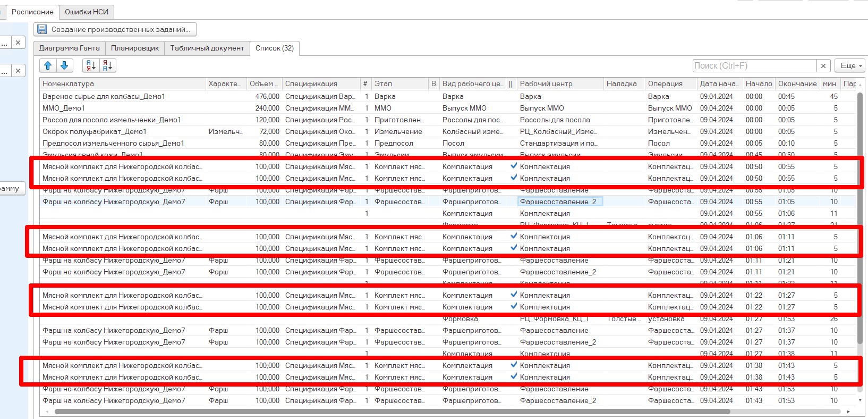Screen dimensions: 868x419
Task: Toggle parallel checkmark in first 01:06 Комплектация row
Action: [x=514, y=236]
